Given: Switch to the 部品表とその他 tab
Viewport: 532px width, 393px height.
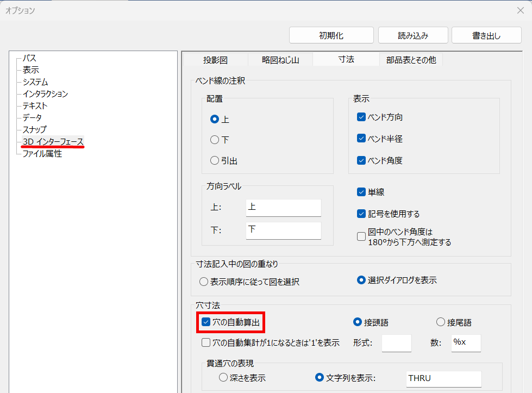Looking at the screenshot, I should pos(411,60).
